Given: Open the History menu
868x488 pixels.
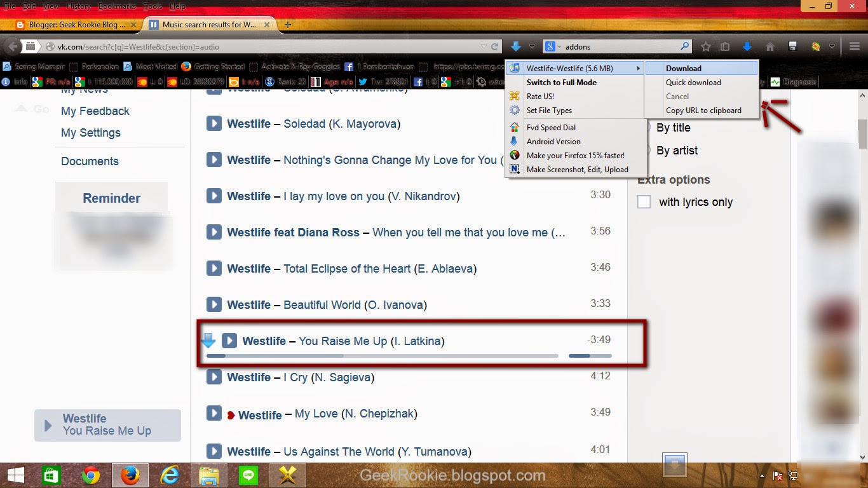Looking at the screenshot, I should [78, 6].
